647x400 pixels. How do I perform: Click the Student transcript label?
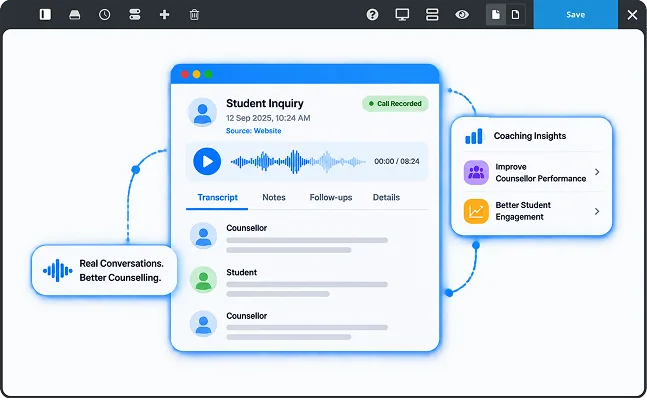click(x=241, y=272)
